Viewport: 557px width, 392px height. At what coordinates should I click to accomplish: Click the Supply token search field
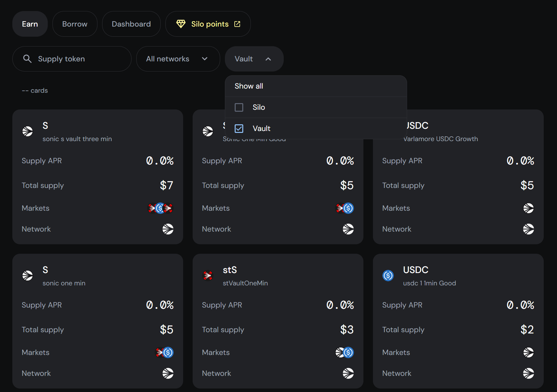76,59
